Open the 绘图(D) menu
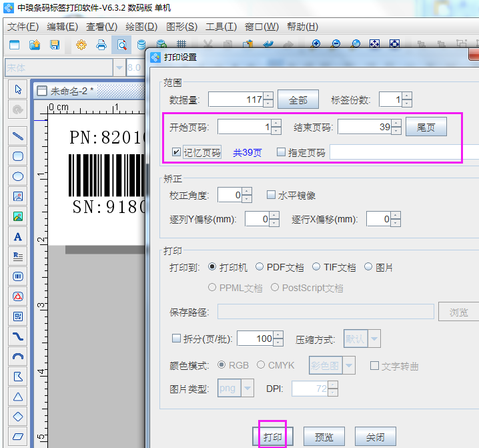Viewport: 479px width, 448px height. tap(141, 27)
